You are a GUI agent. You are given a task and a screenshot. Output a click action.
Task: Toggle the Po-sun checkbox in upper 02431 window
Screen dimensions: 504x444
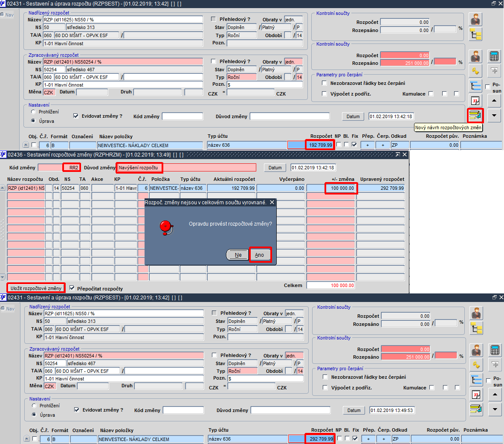pos(487,87)
